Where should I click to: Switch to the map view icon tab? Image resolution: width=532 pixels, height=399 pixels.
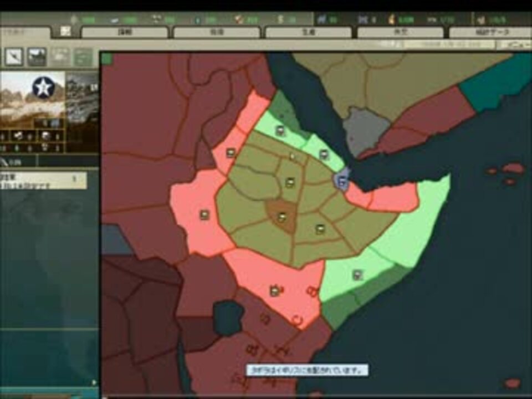[x=66, y=32]
